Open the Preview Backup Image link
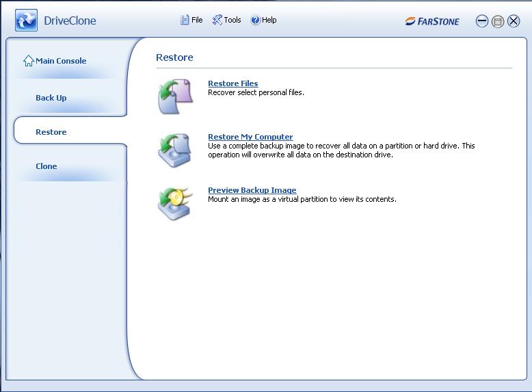The width and height of the screenshot is (532, 392). click(x=252, y=190)
